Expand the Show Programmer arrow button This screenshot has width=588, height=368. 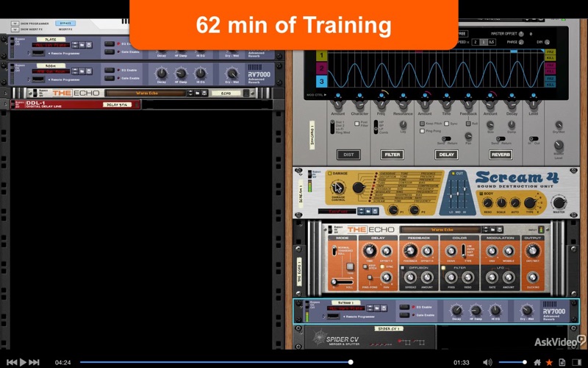(15, 24)
